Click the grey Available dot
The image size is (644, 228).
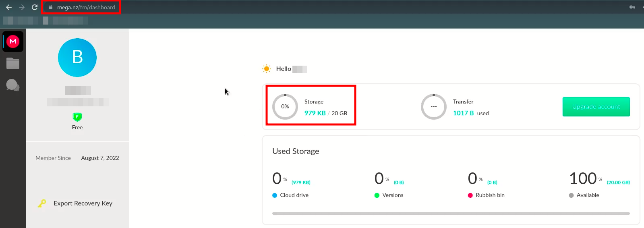pos(571,195)
